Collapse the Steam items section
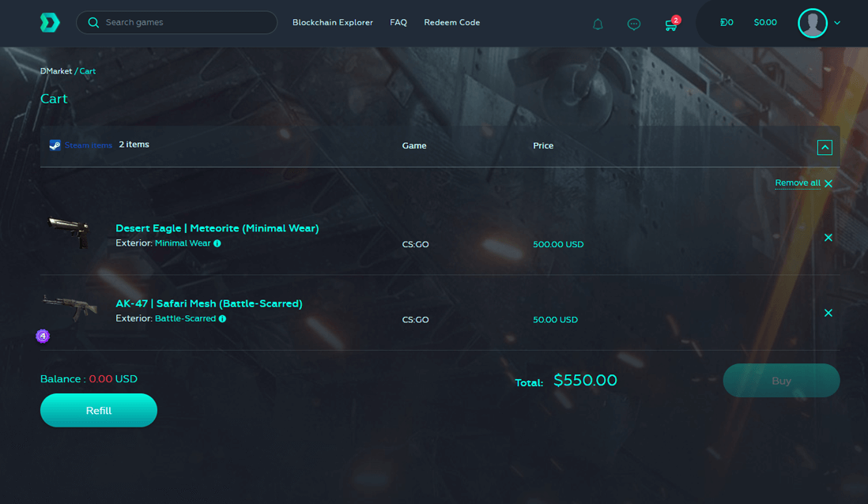 click(x=825, y=147)
